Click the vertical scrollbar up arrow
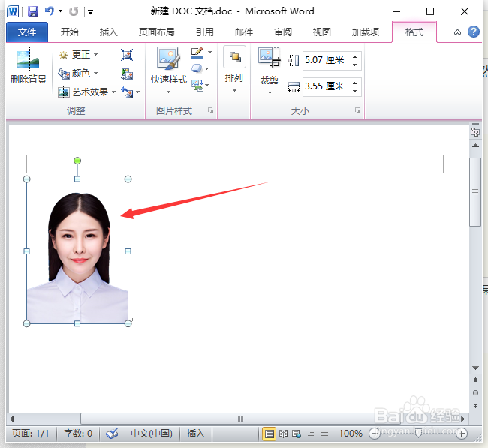Viewport: 488px width, 448px height. tap(475, 146)
